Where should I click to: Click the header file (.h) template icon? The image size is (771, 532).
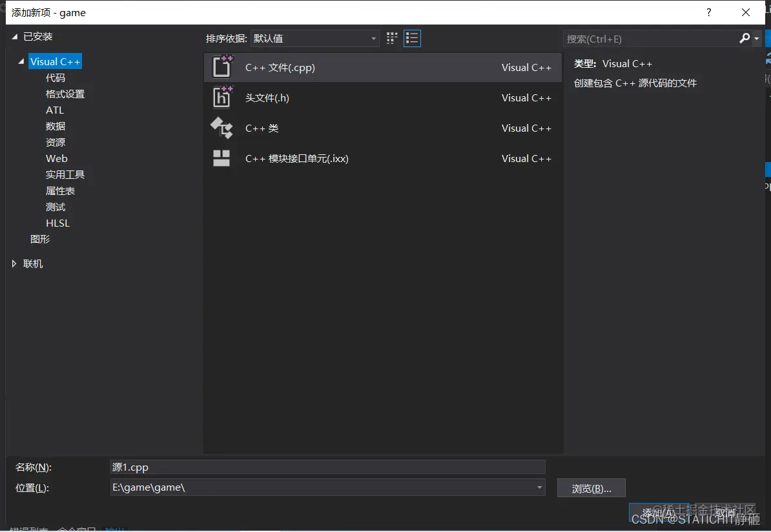pyautogui.click(x=221, y=97)
